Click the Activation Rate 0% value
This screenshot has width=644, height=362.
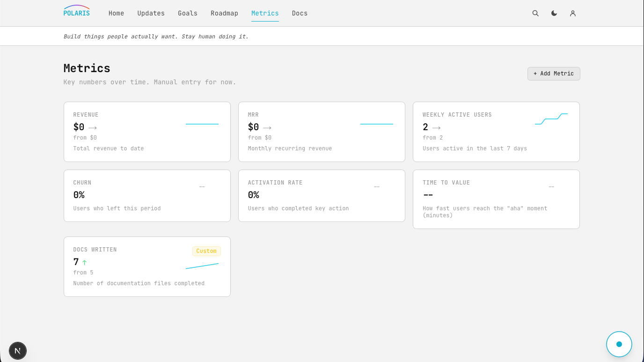click(x=253, y=195)
